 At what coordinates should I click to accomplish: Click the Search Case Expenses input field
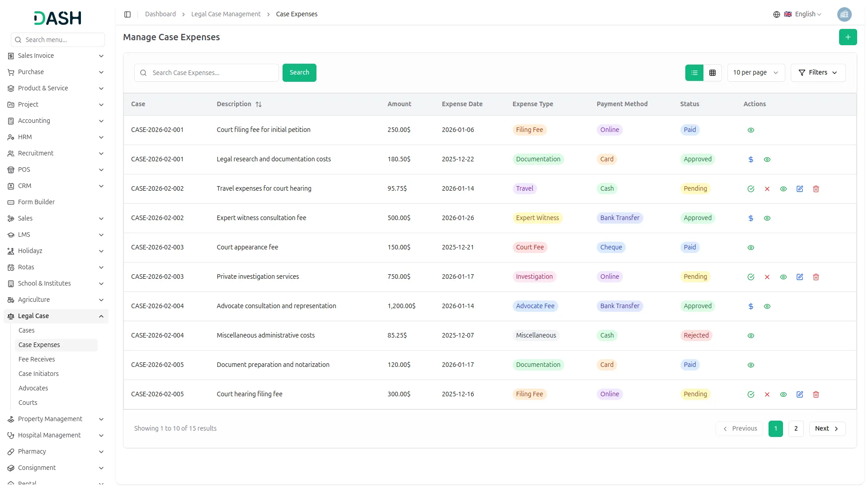[206, 72]
